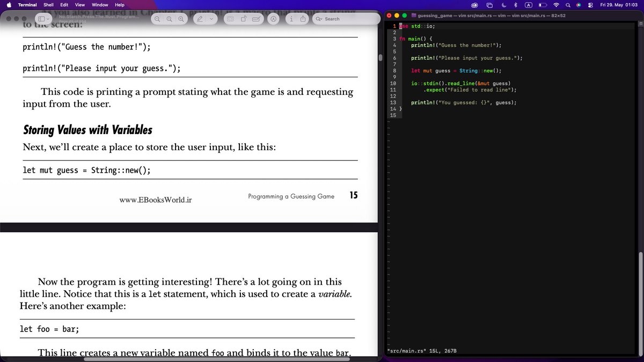Zoom out the PDF in Preview

click(157, 19)
